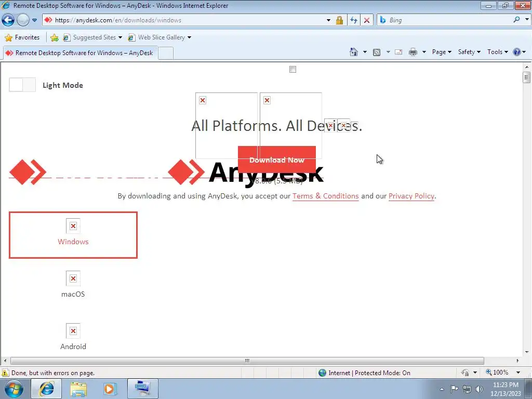This screenshot has width=532, height=399.
Task: Click the Download Now button
Action: click(x=277, y=160)
